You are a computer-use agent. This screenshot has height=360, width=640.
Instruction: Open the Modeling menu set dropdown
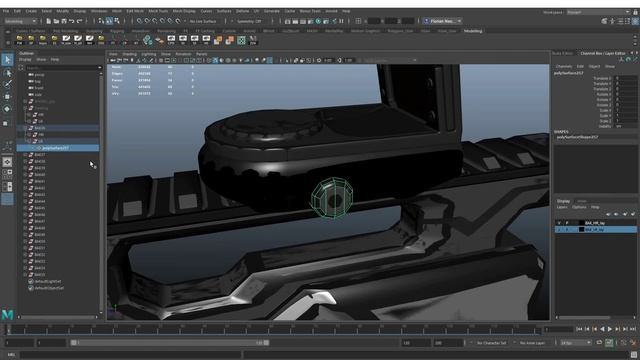pos(20,21)
